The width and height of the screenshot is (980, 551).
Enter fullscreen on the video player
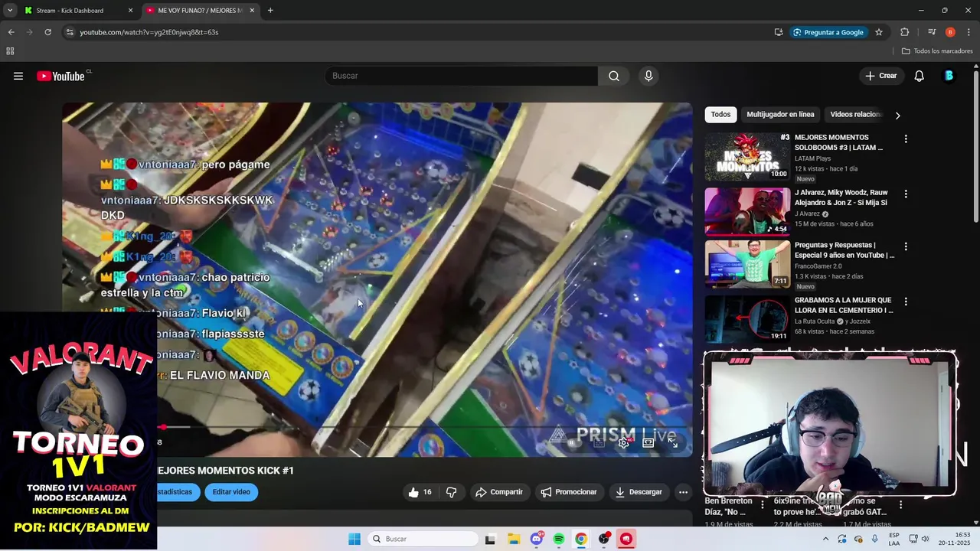[673, 442]
